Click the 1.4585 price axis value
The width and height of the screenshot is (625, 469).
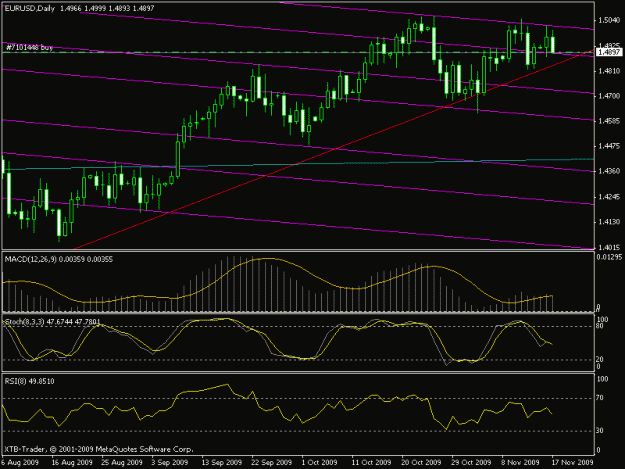coord(609,121)
